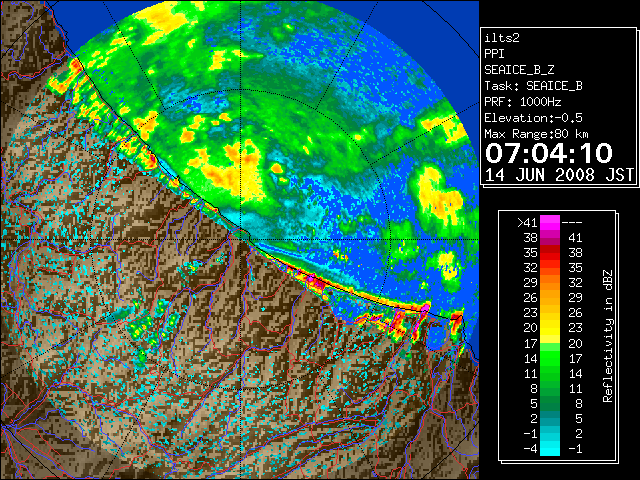
Task: Click the 'Task: SEAICE_B' text
Action: (533, 86)
